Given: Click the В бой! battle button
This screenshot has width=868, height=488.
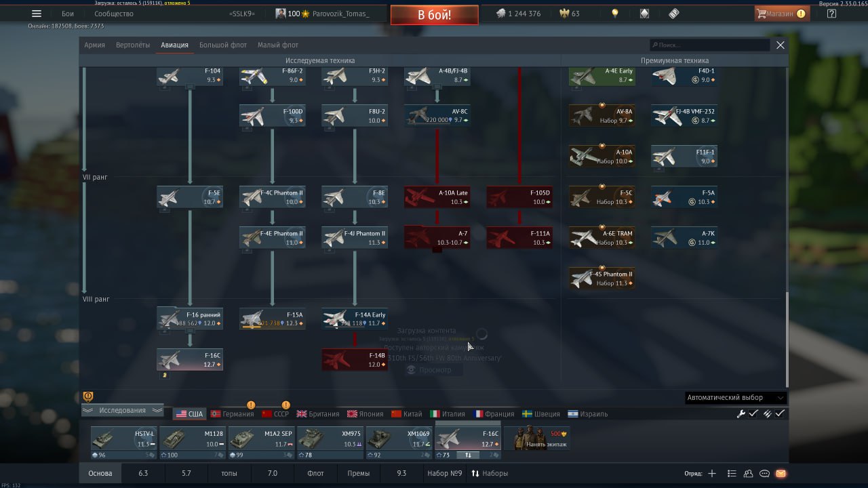Looking at the screenshot, I should [434, 15].
